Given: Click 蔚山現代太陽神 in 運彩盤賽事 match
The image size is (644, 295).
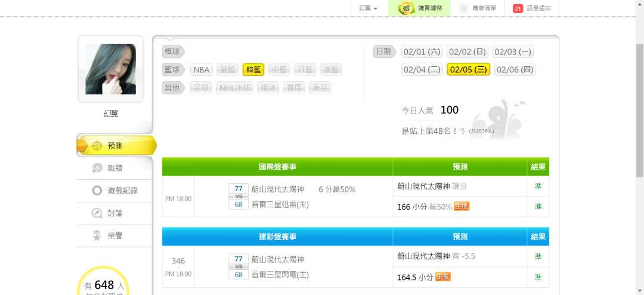Looking at the screenshot, I should [278, 260].
